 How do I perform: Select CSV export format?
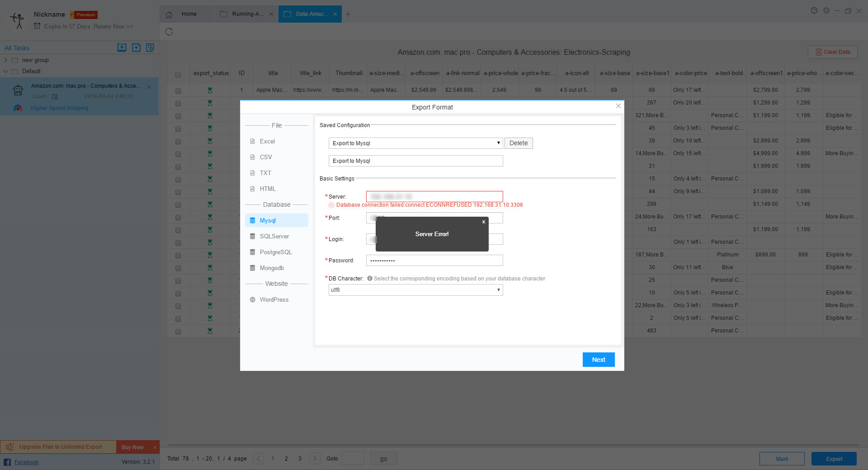[266, 157]
